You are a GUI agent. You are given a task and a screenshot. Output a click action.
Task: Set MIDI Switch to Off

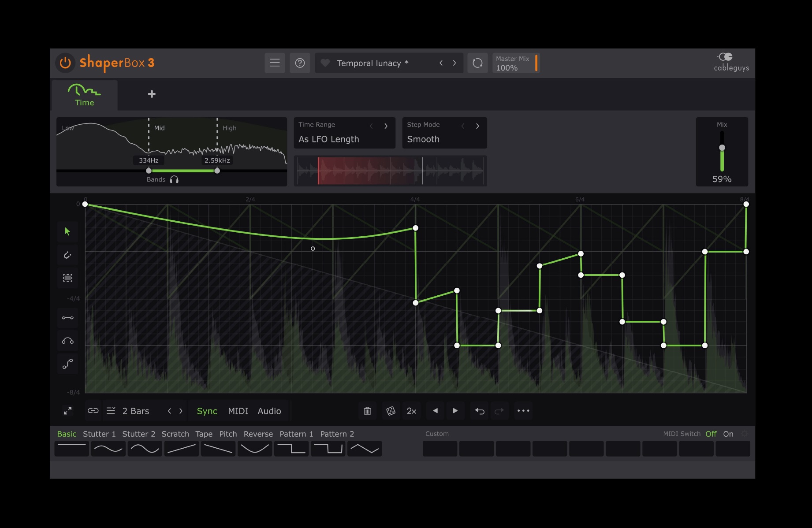tap(711, 434)
